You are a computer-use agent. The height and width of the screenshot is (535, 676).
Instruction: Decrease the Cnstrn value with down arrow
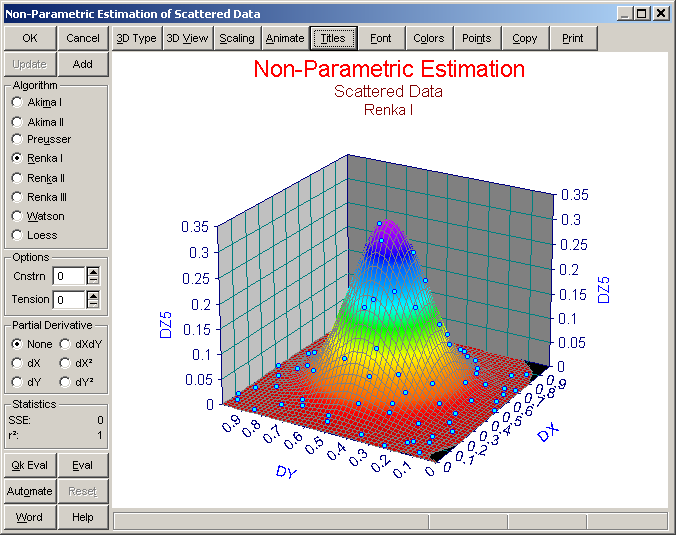pos(93,280)
